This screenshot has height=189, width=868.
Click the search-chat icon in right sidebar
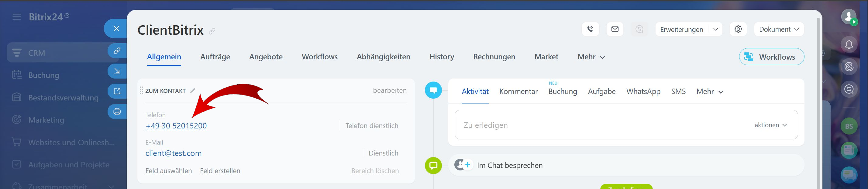pyautogui.click(x=849, y=89)
